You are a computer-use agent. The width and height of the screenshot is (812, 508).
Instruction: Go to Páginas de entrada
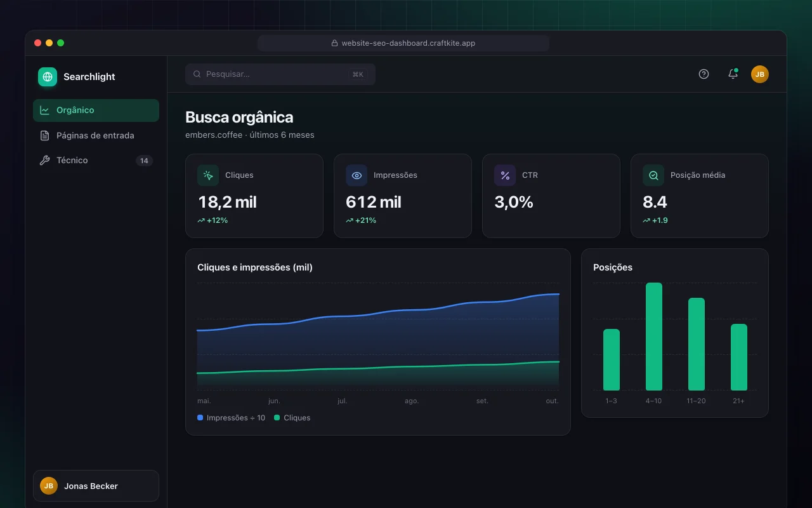click(x=96, y=135)
